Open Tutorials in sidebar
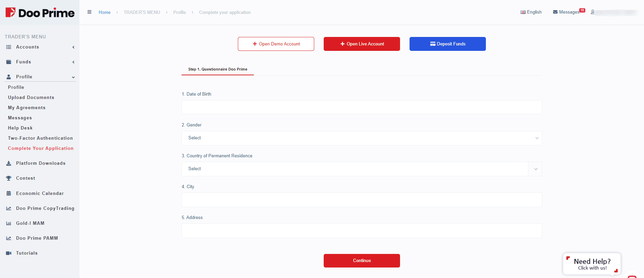The width and height of the screenshot is (644, 278). point(27,253)
